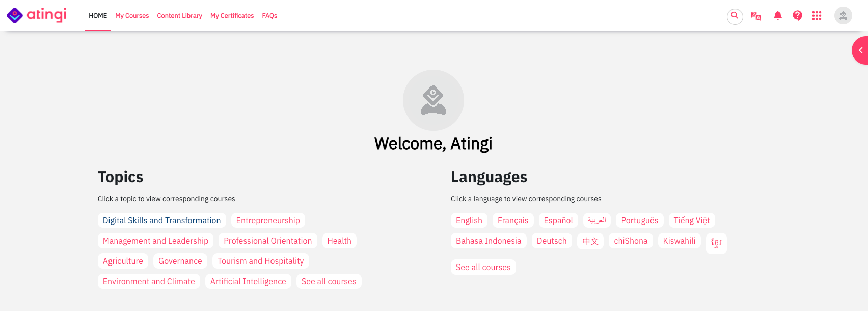Choose the Français language
The image size is (868, 324).
pyautogui.click(x=513, y=220)
